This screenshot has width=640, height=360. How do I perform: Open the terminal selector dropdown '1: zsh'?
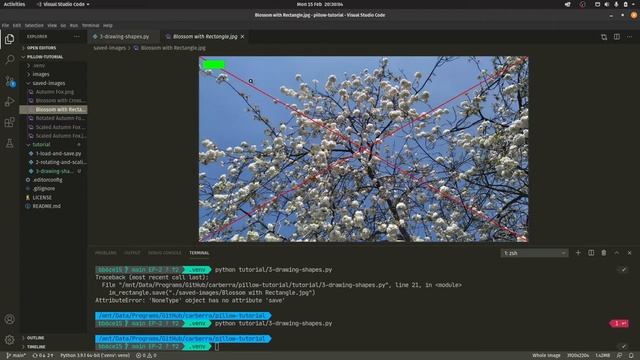tap(534, 253)
